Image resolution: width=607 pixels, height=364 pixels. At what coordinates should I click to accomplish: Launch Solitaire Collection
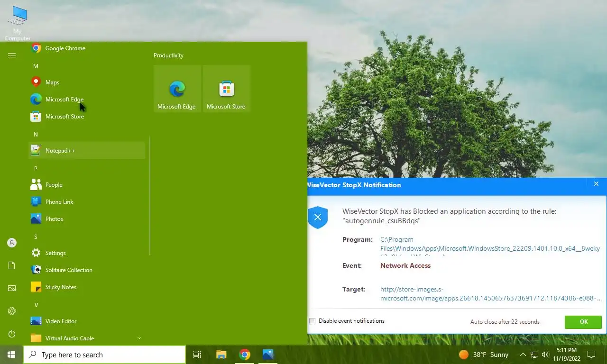pos(87,270)
